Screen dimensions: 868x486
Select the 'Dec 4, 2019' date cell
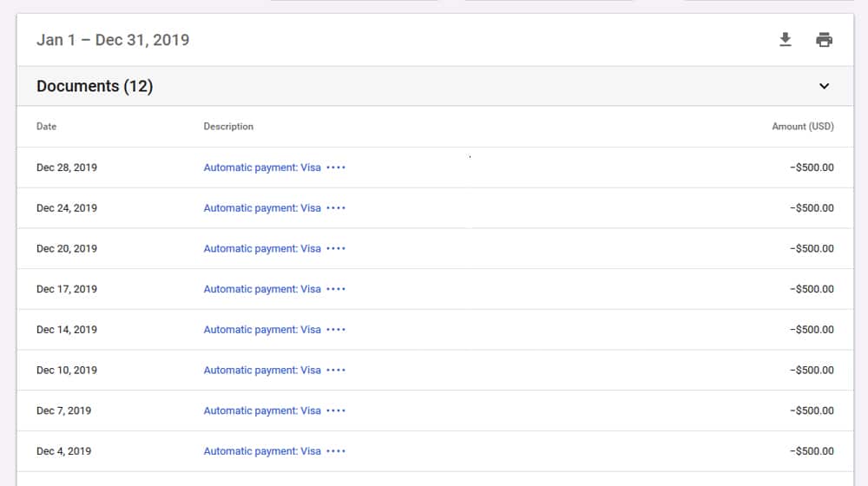[63, 451]
